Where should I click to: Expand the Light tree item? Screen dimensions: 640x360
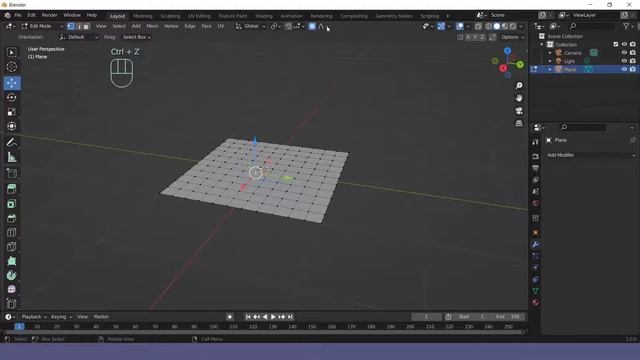click(550, 61)
